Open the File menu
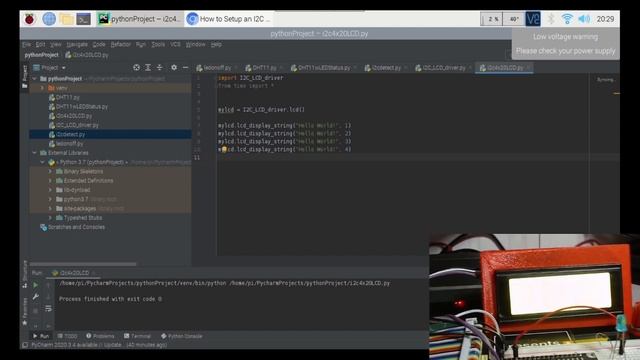 pyautogui.click(x=26, y=44)
